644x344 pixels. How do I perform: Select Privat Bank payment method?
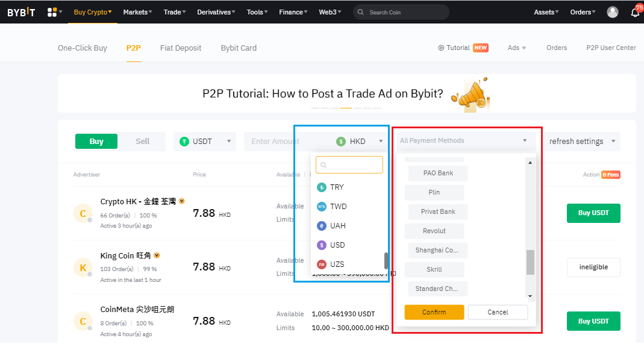coord(438,212)
